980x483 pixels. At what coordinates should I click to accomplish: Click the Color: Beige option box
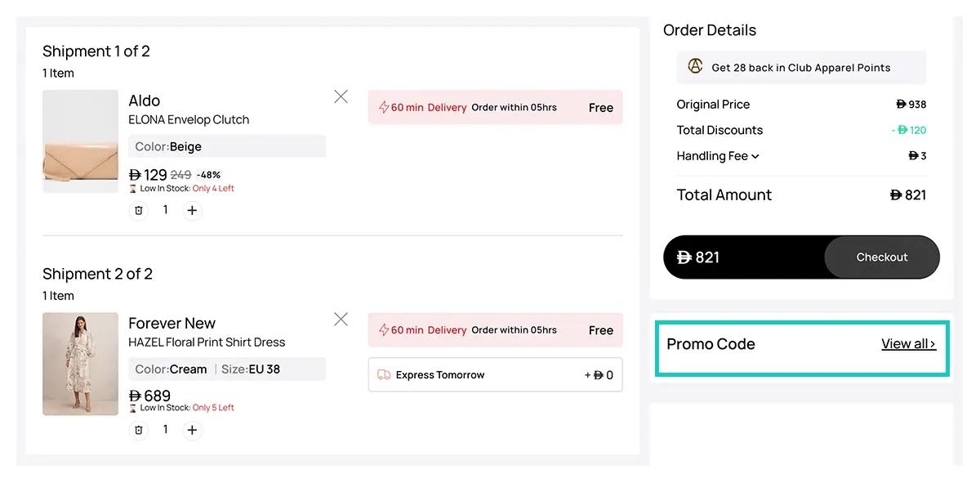point(227,147)
